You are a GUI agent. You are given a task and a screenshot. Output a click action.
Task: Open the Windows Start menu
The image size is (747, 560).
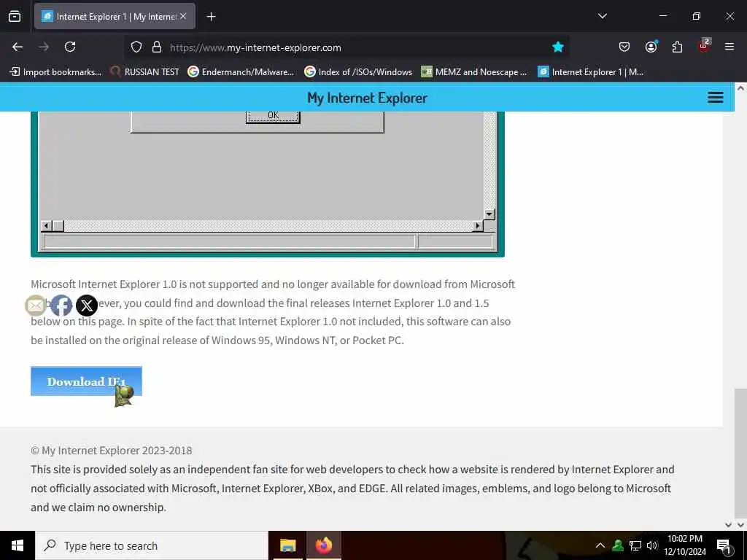click(18, 545)
